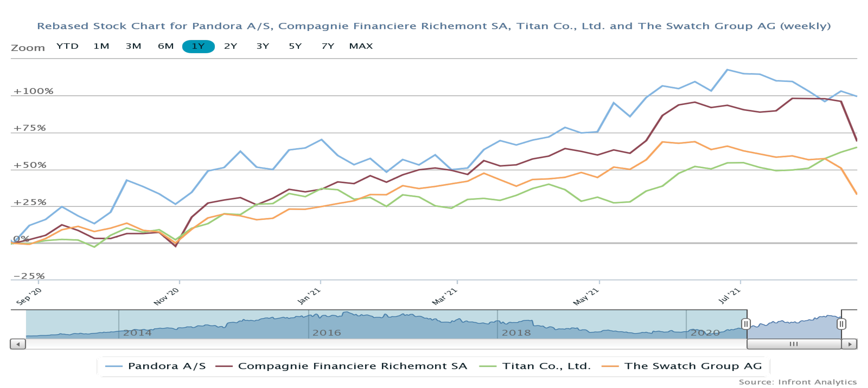Zoom chart to 2Y range
This screenshot has width=868, height=388.
230,46
